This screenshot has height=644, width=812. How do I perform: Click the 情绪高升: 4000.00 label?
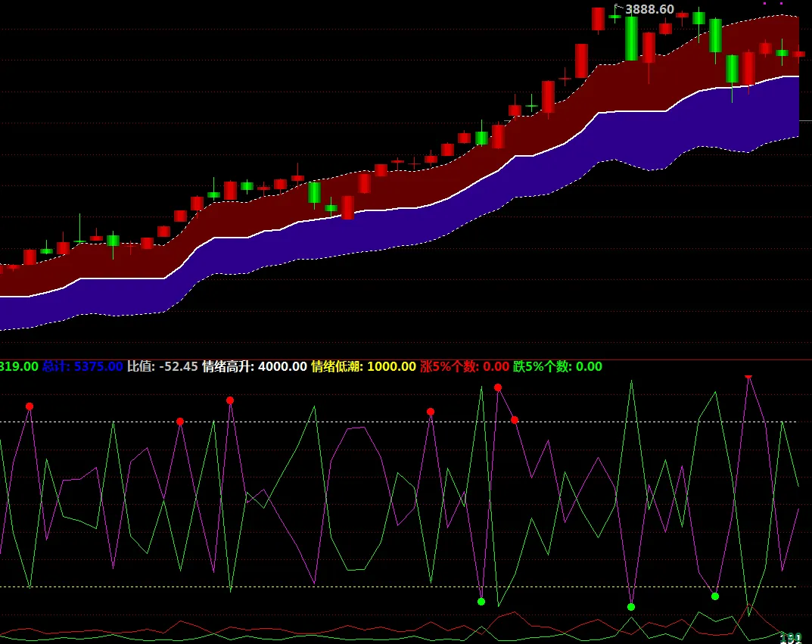255,366
